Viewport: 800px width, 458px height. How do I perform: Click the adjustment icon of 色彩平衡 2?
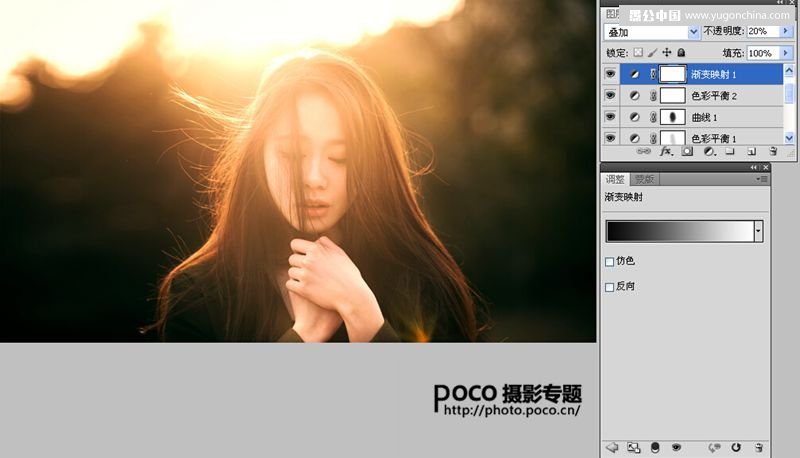click(x=634, y=95)
